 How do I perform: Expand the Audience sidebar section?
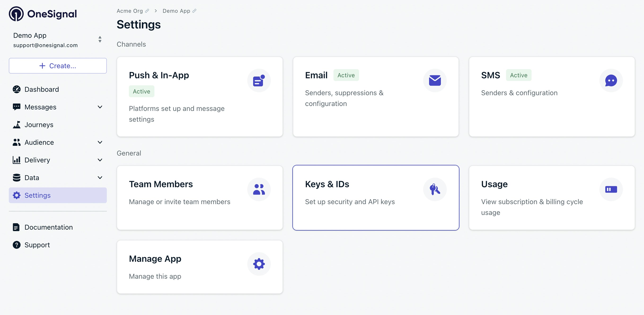click(100, 142)
